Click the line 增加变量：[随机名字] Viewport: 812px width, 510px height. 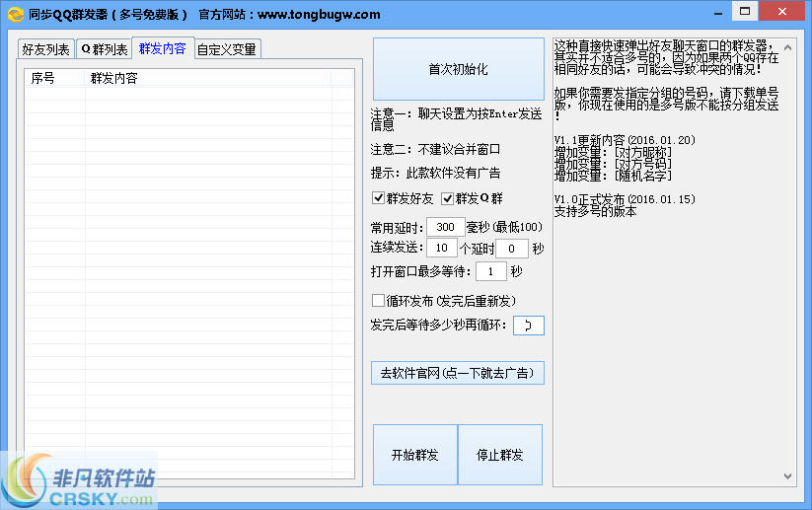coord(613,176)
